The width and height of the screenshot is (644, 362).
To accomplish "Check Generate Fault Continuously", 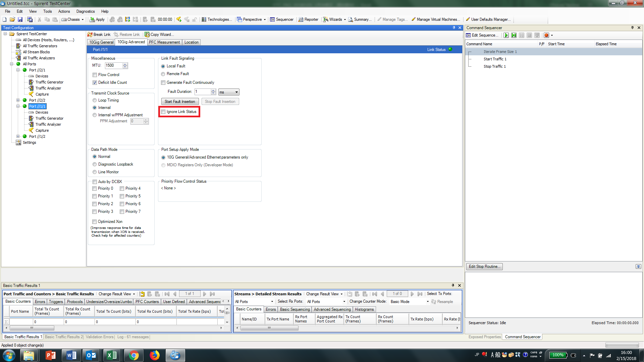I will click(163, 83).
